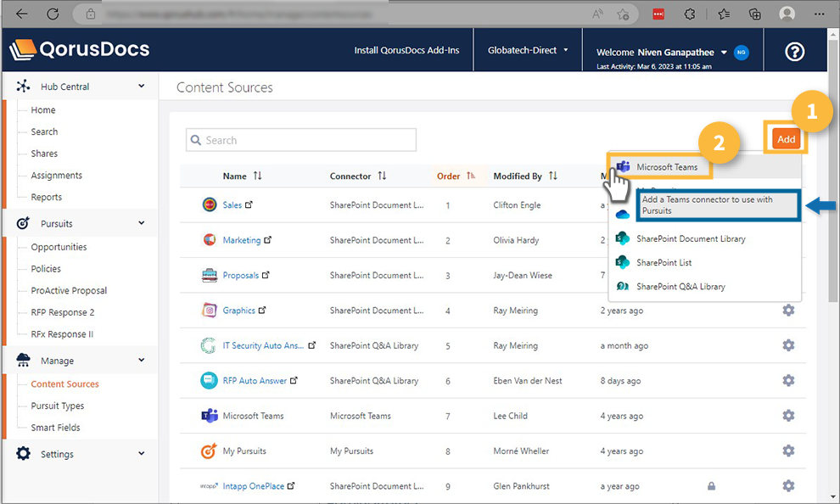840x504 pixels.
Task: Click the search magnifier icon
Action: tap(196, 140)
